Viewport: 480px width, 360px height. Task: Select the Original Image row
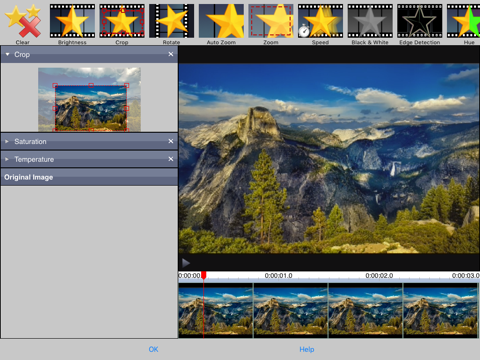click(x=89, y=177)
